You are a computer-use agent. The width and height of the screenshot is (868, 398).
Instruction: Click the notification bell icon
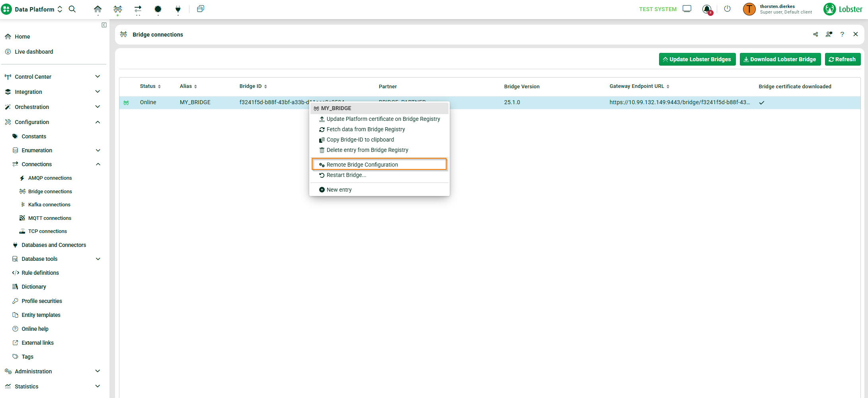click(x=707, y=9)
